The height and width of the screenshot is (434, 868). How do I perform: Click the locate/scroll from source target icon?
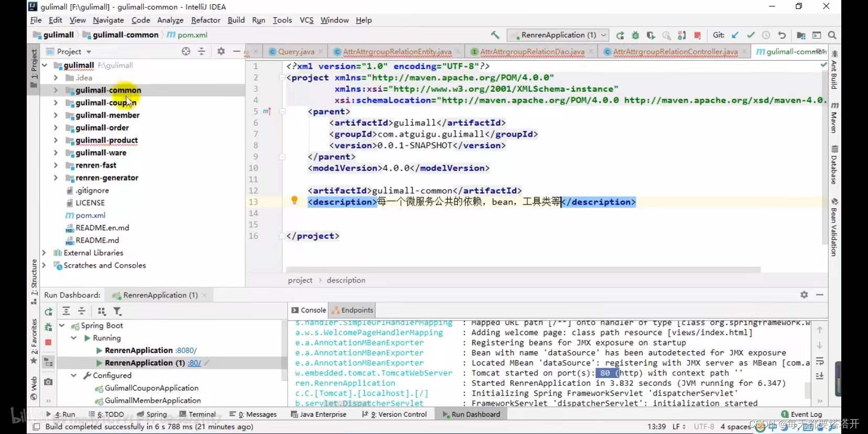[186, 51]
